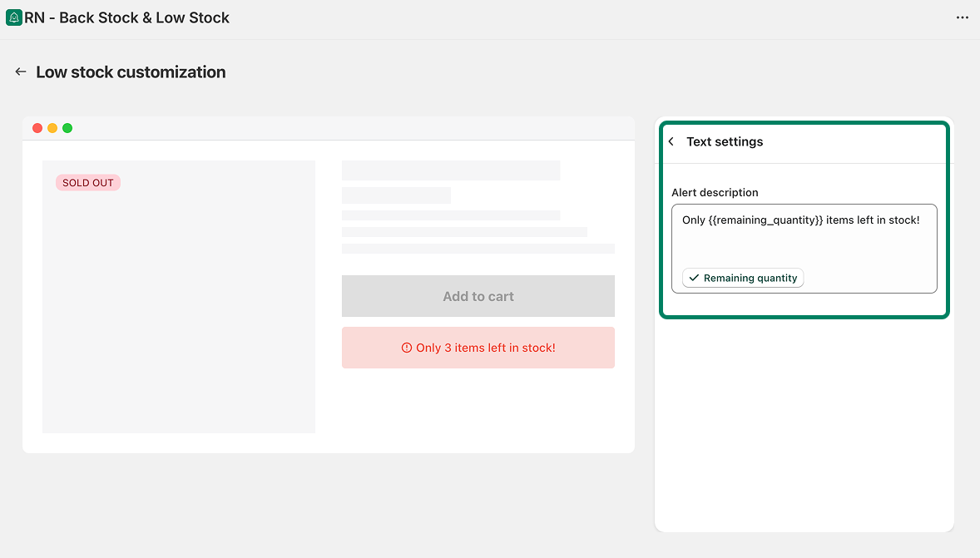Click the RN - Back Stock & Low Stock title
Image resolution: width=980 pixels, height=558 pixels.
(126, 17)
